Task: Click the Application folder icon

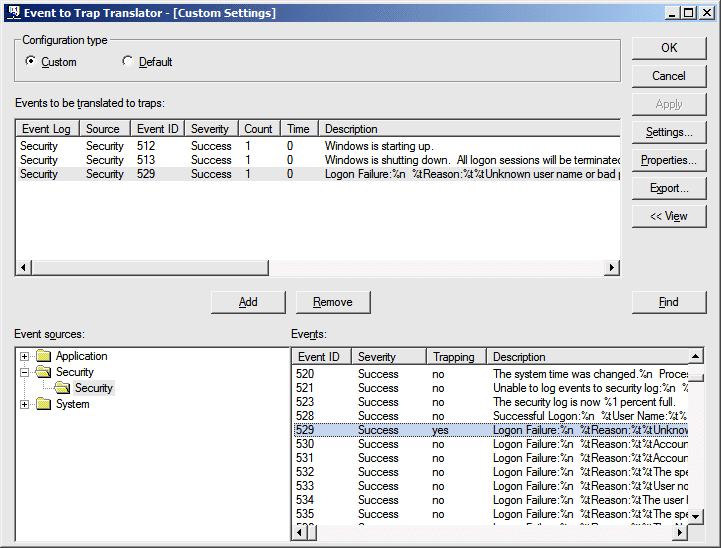Action: [43, 356]
